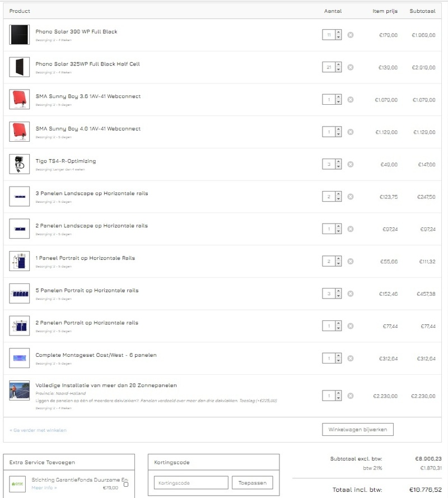Decrease quantity of Tigo TS4-R-Optimizing
This screenshot has width=448, height=498.
pos(338,167)
